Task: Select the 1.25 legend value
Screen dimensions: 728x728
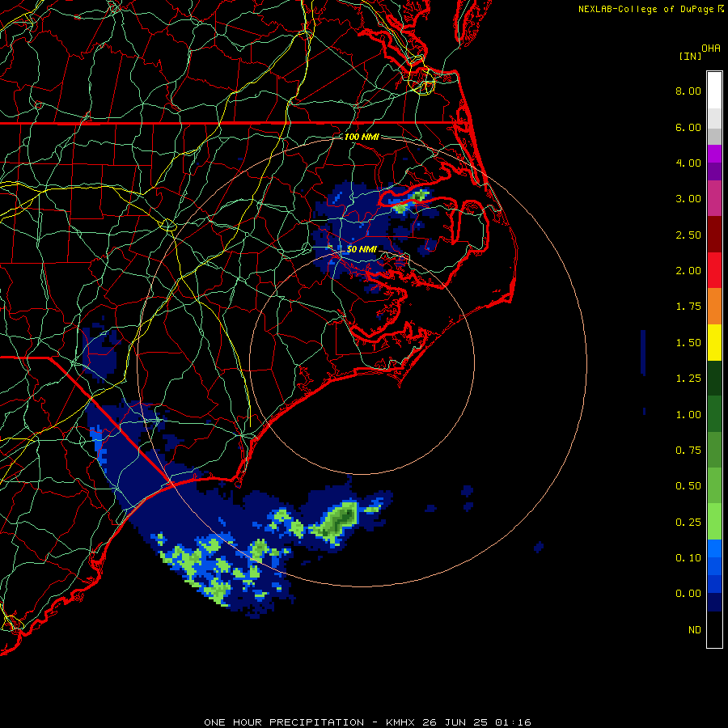Action: (688, 379)
